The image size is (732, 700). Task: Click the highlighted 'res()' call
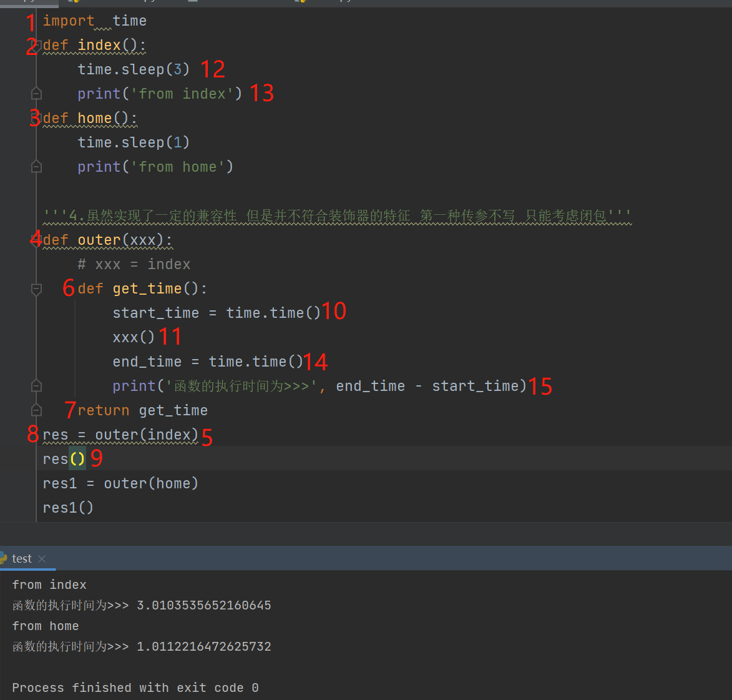pos(64,460)
